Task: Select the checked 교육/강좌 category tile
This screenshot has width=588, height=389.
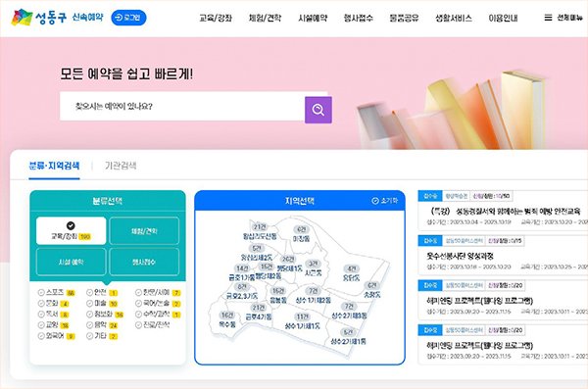Action: [x=71, y=230]
